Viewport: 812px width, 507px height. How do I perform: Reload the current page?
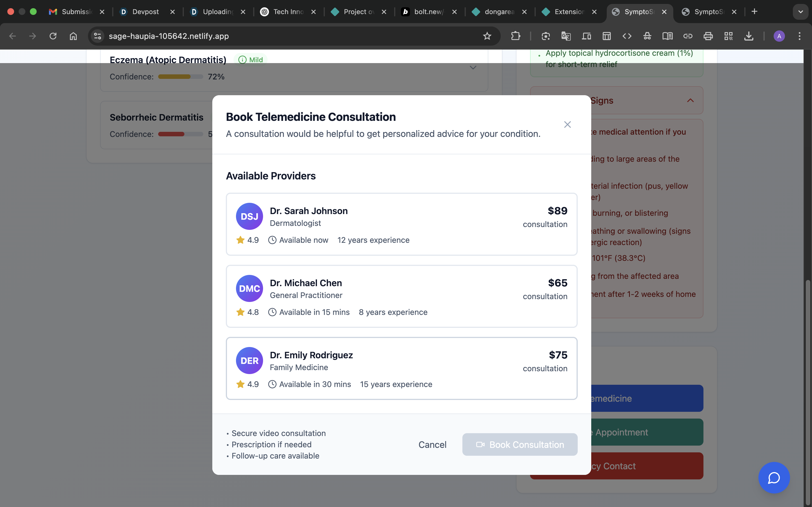click(53, 36)
